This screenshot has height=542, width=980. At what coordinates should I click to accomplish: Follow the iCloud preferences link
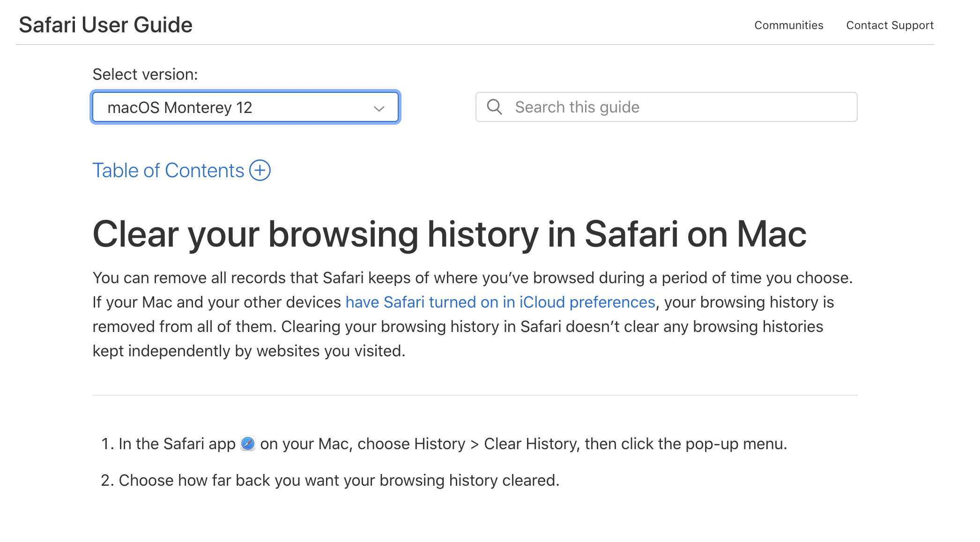pos(500,302)
